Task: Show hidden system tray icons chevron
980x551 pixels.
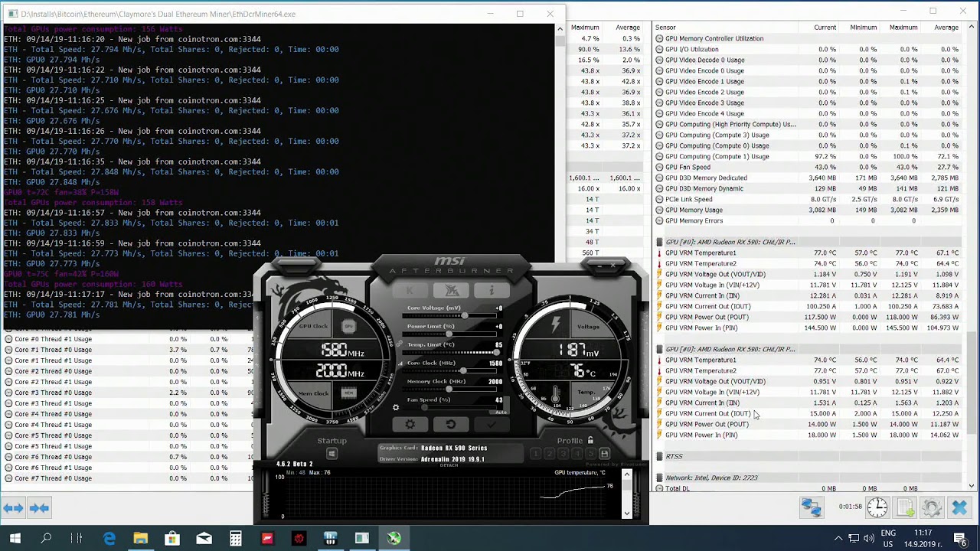Action: [x=838, y=539]
